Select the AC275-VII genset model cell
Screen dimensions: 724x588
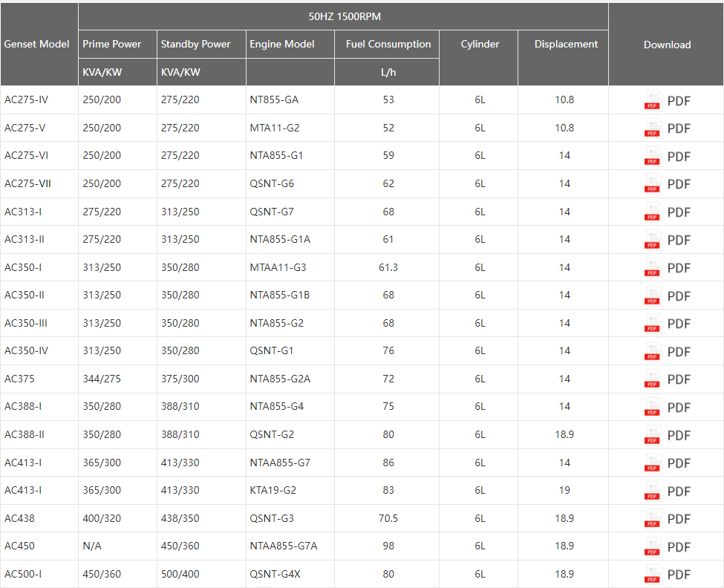pyautogui.click(x=39, y=183)
